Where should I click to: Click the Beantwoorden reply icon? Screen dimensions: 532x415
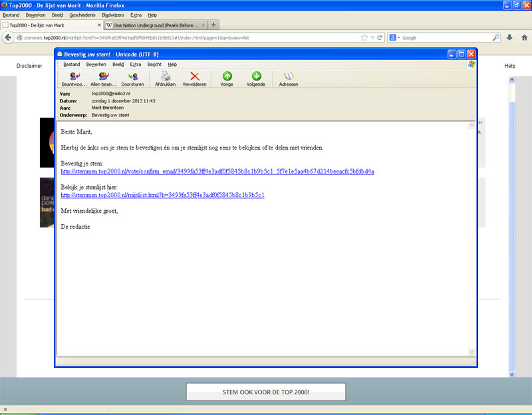point(74,77)
